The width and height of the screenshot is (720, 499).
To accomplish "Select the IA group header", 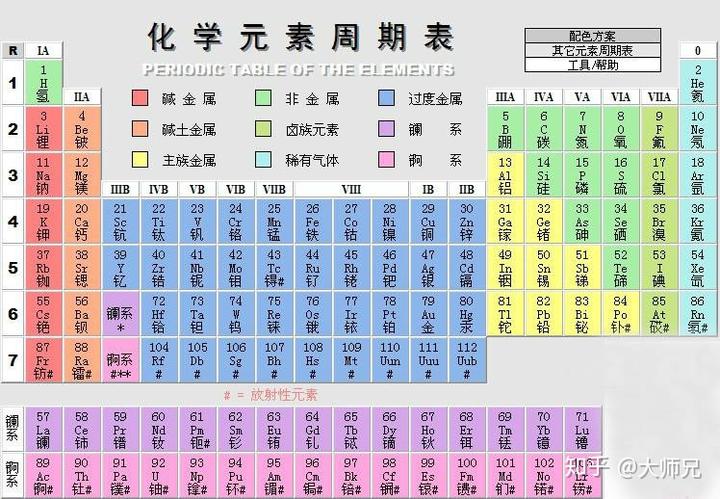I will pos(43,50).
